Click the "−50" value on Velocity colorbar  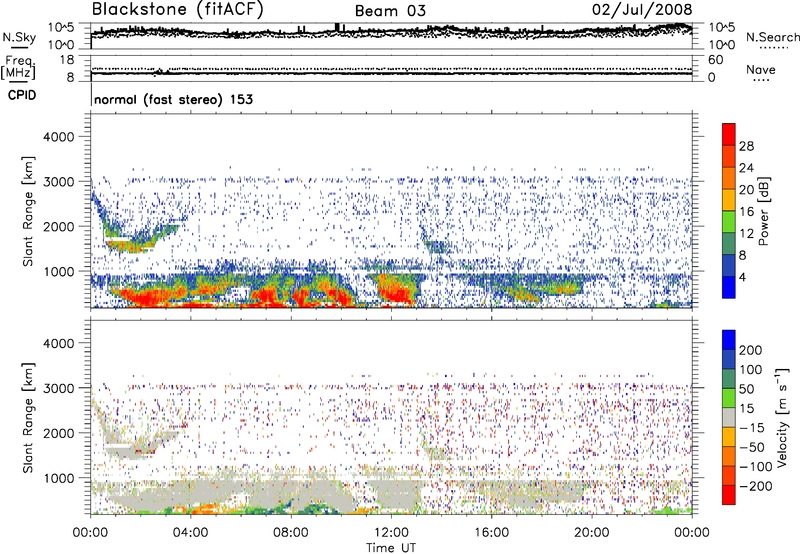(752, 447)
